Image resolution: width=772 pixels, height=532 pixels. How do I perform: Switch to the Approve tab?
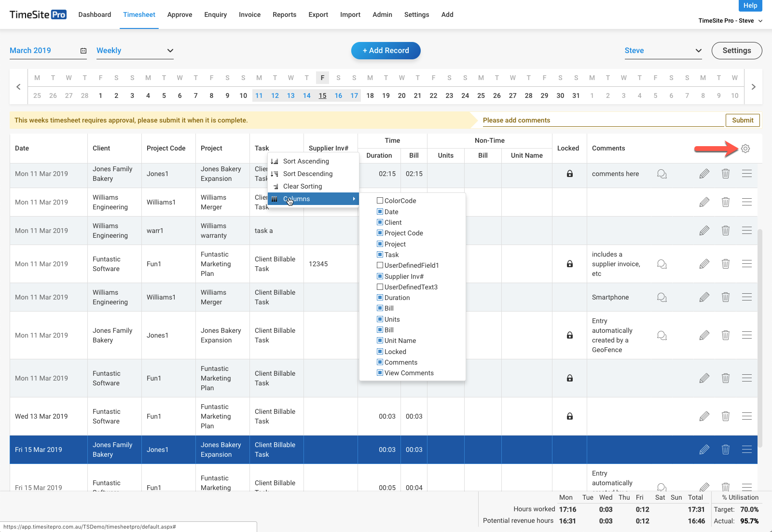tap(179, 14)
